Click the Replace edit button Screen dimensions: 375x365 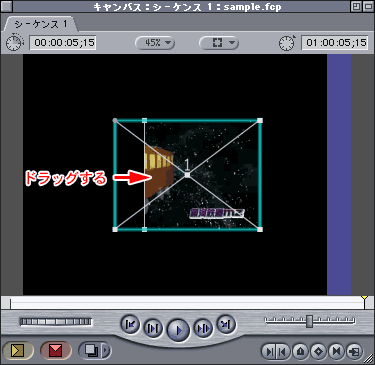(91, 350)
